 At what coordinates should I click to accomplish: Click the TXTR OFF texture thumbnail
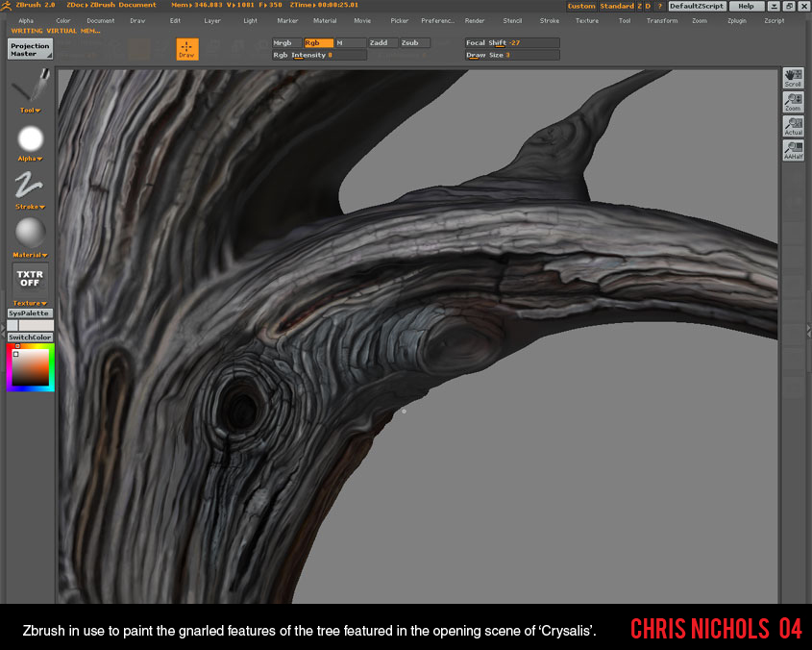tap(30, 279)
